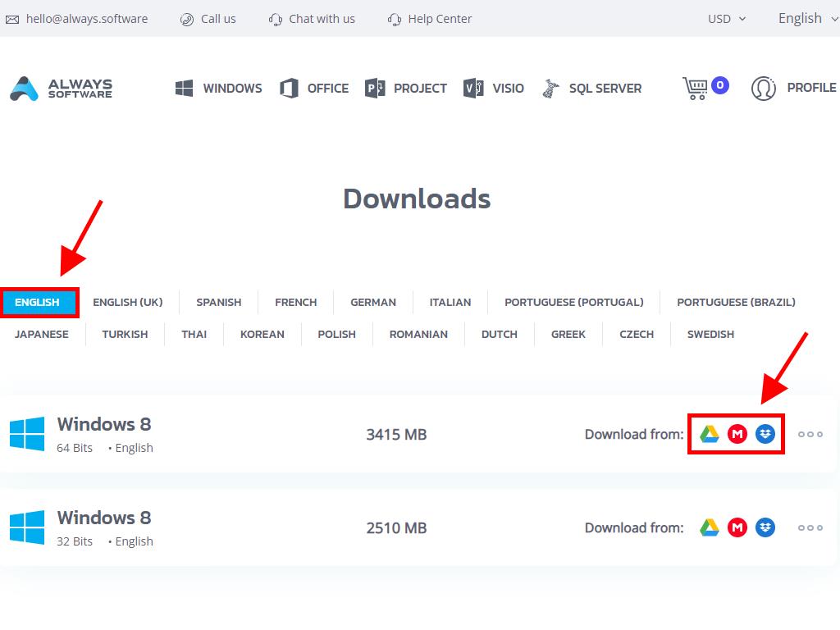840x630 pixels.
Task: Select the PORTUGUESE (BRAZIL) tab
Action: (x=736, y=302)
